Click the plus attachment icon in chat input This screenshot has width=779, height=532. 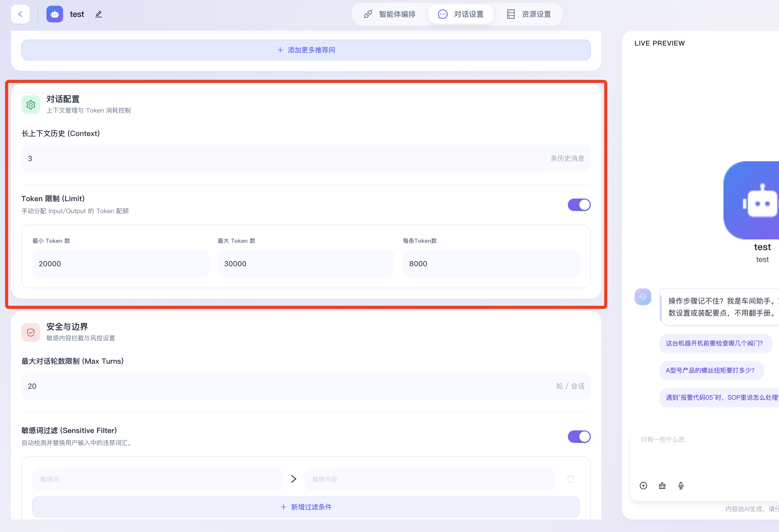tap(643, 485)
